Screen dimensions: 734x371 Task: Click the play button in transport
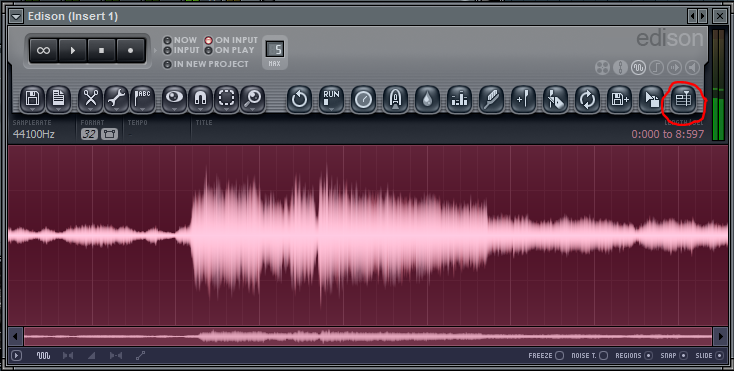click(x=73, y=51)
